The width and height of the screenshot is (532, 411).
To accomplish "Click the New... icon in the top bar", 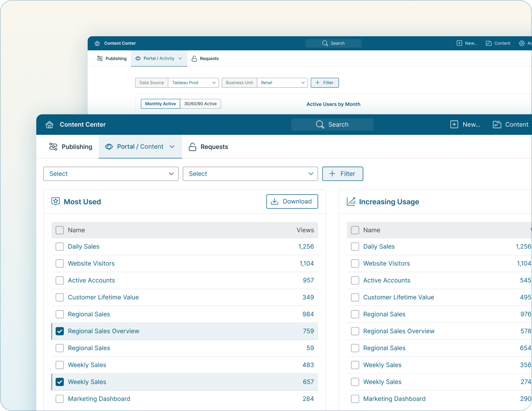I will coord(454,124).
